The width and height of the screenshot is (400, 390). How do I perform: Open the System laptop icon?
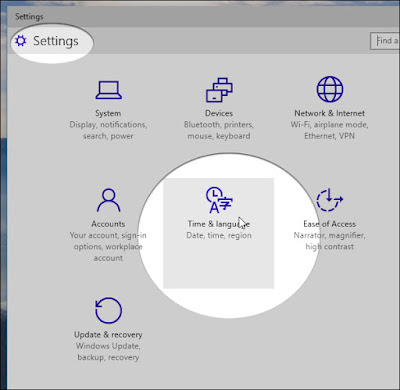[x=108, y=90]
